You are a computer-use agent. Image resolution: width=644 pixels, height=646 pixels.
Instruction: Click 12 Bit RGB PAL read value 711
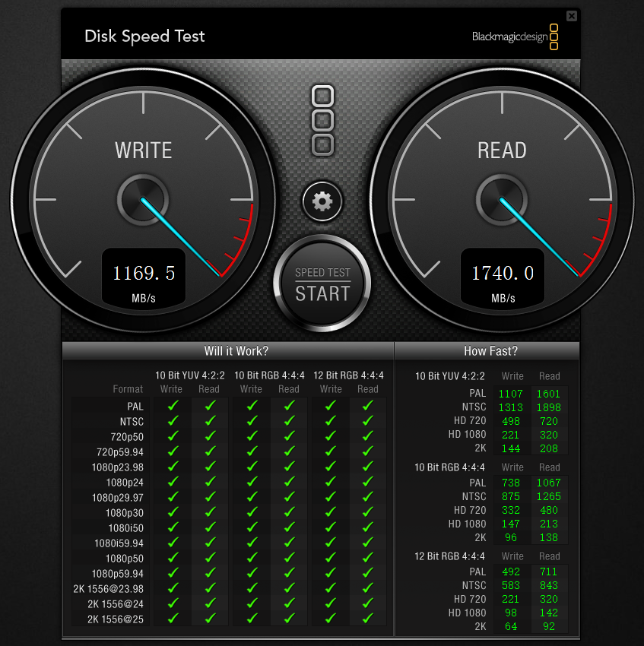549,572
